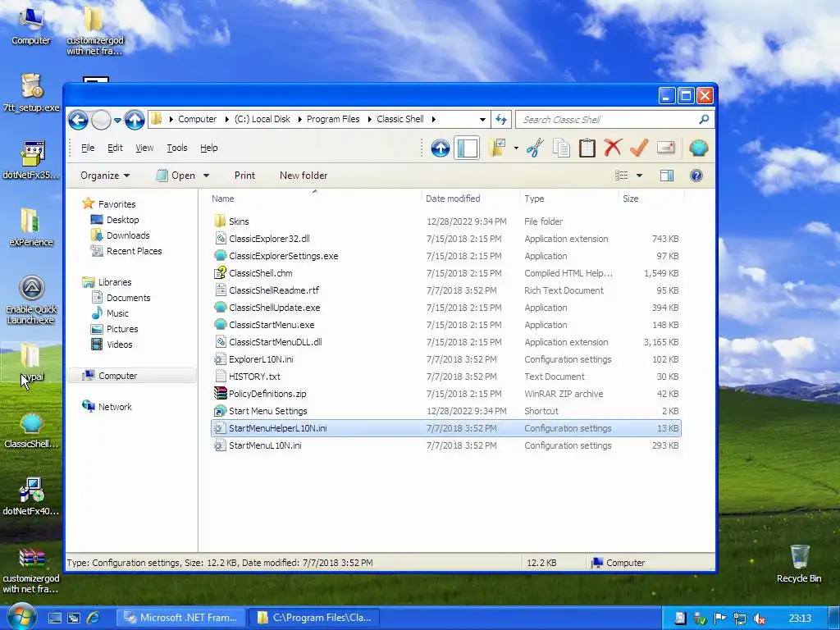Screen dimensions: 840x630
Task: Click the Open command button
Action: 176,176
